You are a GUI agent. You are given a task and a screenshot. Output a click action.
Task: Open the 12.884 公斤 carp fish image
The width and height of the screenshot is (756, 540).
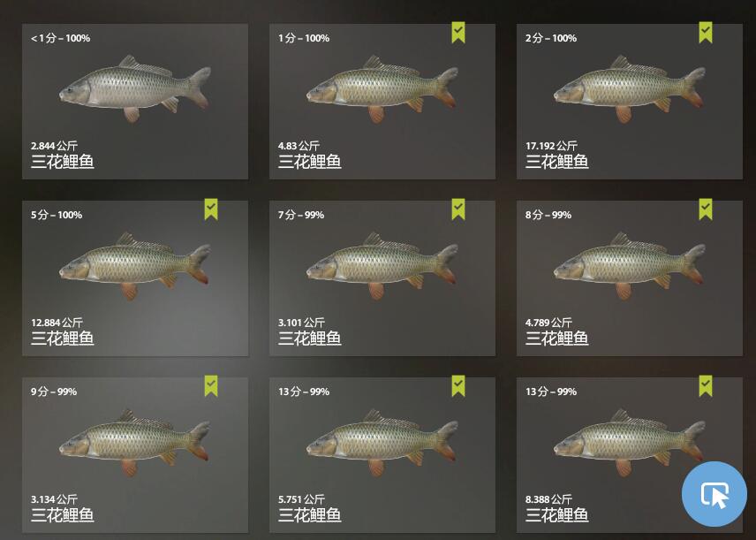point(134,266)
